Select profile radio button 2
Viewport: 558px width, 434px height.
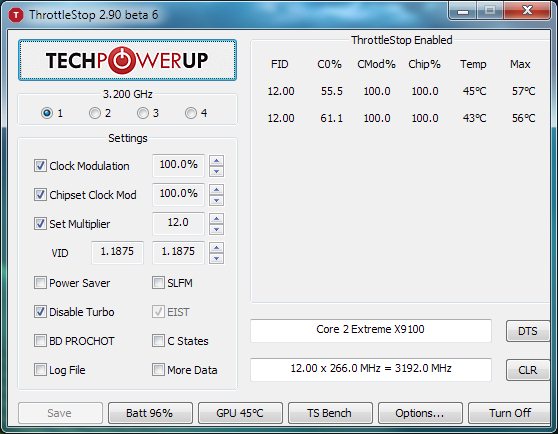point(95,113)
